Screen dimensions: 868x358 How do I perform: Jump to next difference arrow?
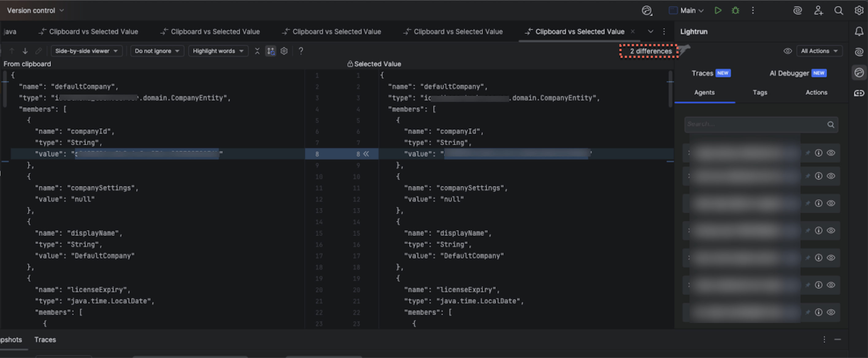25,51
